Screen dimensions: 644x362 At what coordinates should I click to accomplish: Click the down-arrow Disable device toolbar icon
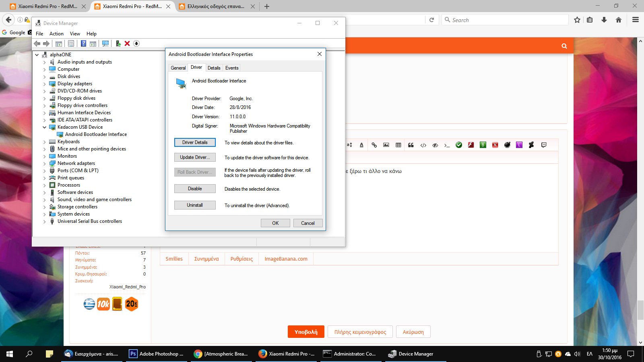point(136,43)
